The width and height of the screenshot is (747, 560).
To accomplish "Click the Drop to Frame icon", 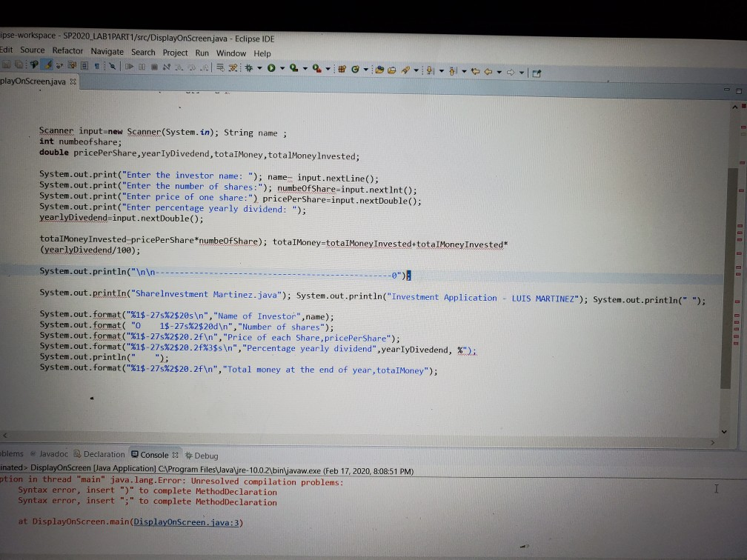I will click(x=220, y=67).
